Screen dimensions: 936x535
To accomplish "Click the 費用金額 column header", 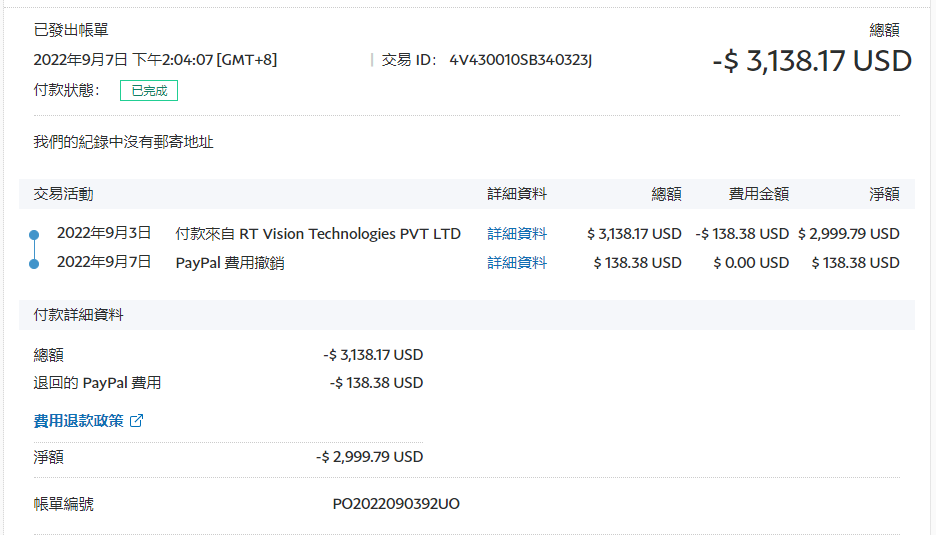I will tap(758, 194).
